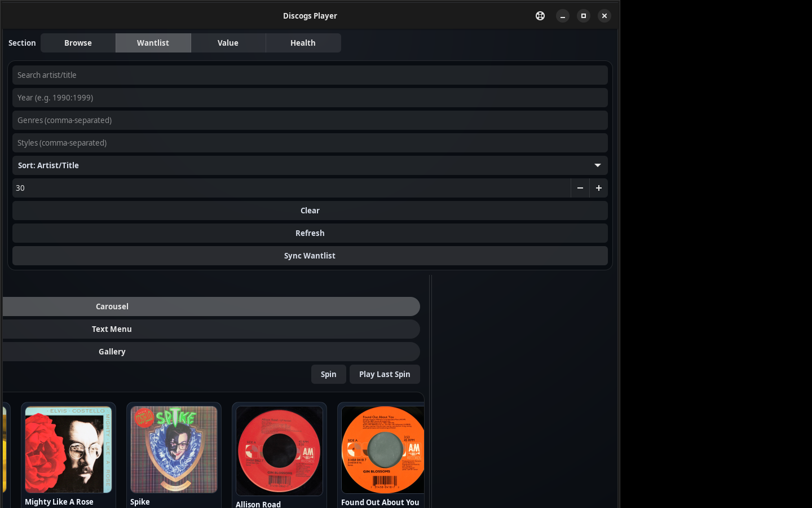This screenshot has width=812, height=508.
Task: Increase the limit with the plus button
Action: [x=599, y=188]
